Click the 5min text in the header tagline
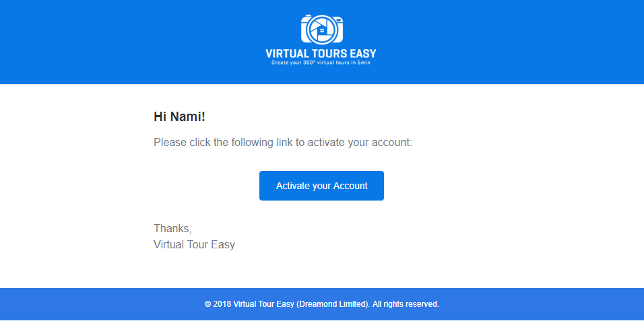644x321 pixels. pyautogui.click(x=364, y=63)
